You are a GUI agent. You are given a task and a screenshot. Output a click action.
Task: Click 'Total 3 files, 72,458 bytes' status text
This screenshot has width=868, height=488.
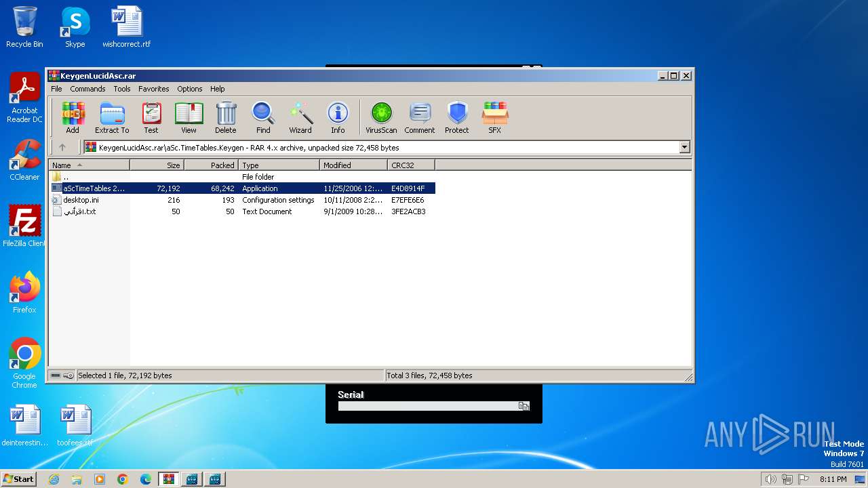tap(429, 375)
